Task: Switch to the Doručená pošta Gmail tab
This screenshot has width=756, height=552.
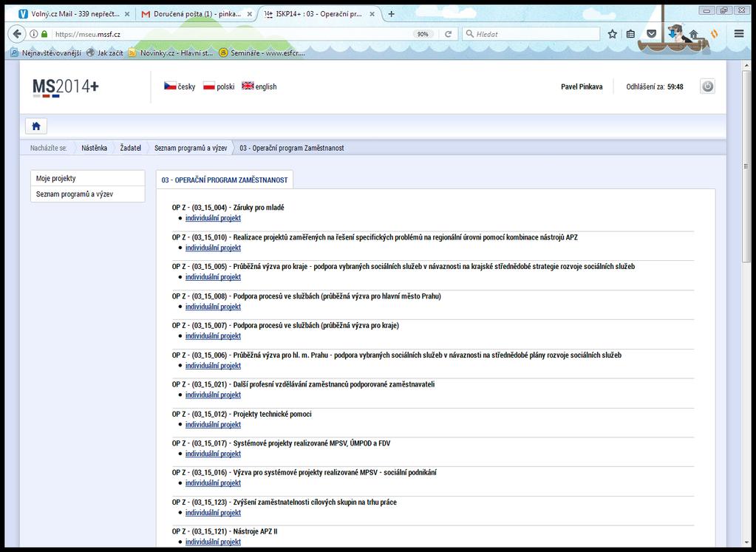Action: coord(197,15)
